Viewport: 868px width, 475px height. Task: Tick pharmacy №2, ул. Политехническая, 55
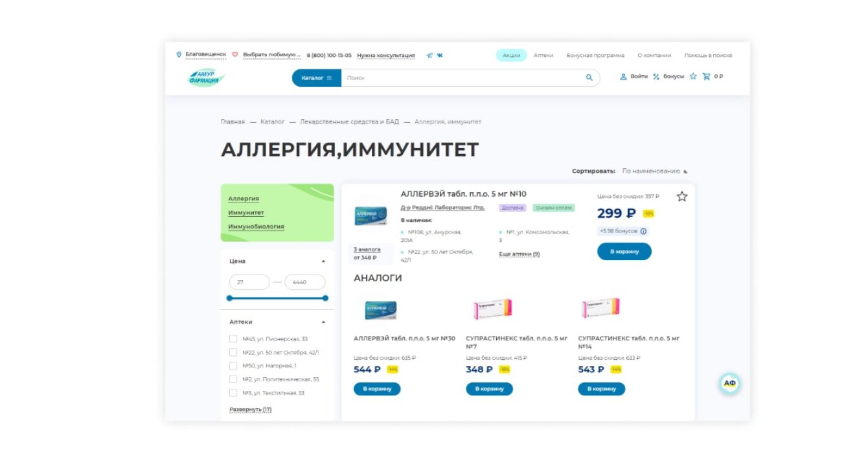[233, 379]
